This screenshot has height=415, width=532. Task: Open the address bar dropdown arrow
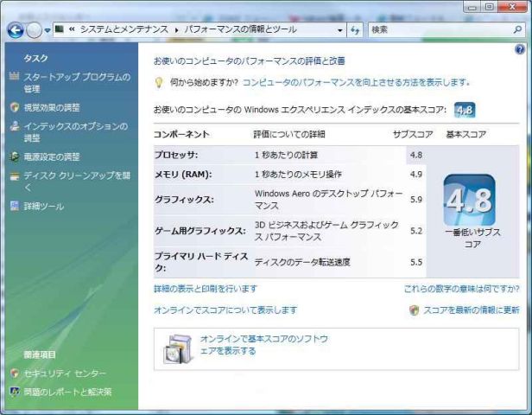(x=340, y=29)
